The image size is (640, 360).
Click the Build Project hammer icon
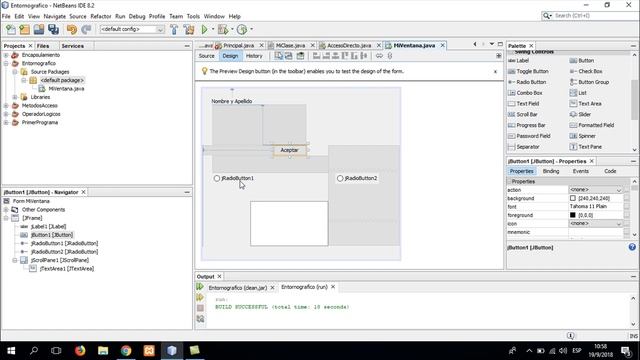click(174, 29)
